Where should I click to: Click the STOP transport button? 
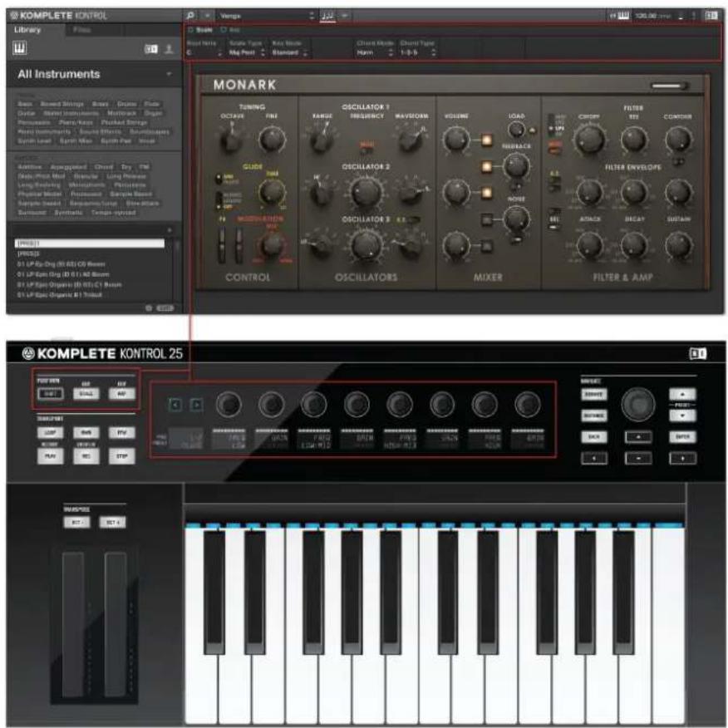click(121, 456)
